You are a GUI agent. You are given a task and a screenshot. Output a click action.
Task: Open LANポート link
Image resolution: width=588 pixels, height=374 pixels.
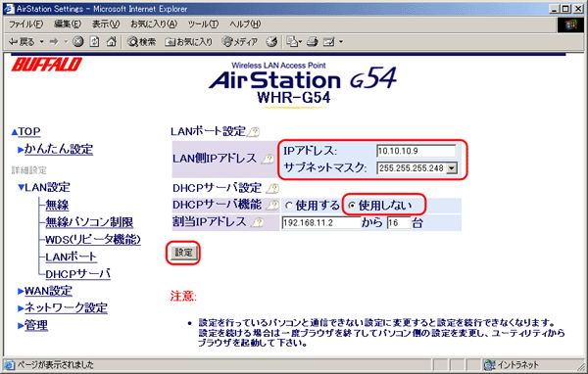[x=71, y=257]
